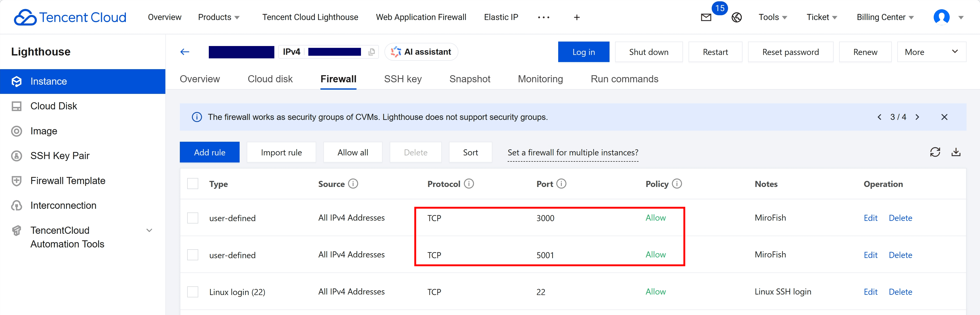The image size is (980, 315).
Task: Switch to the Monitoring tab
Action: point(540,79)
